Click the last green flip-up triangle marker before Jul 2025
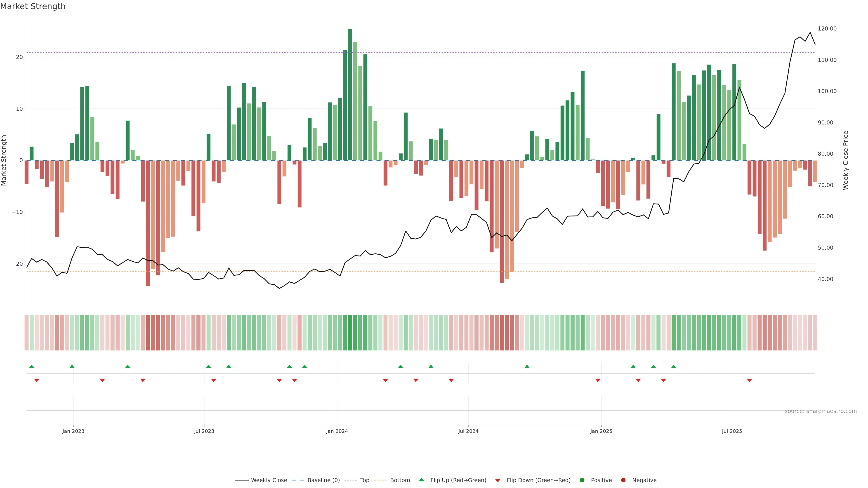868x488 pixels. 674,366
